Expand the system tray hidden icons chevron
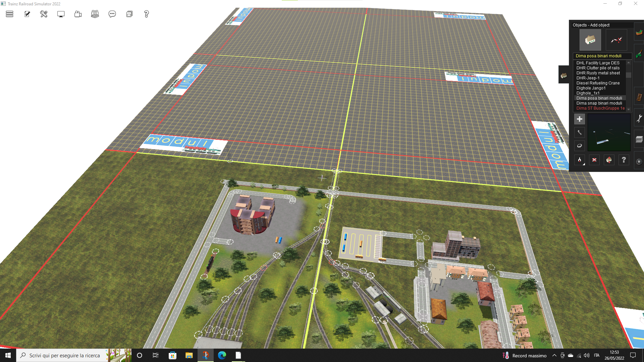This screenshot has height=362, width=644. 554,356
